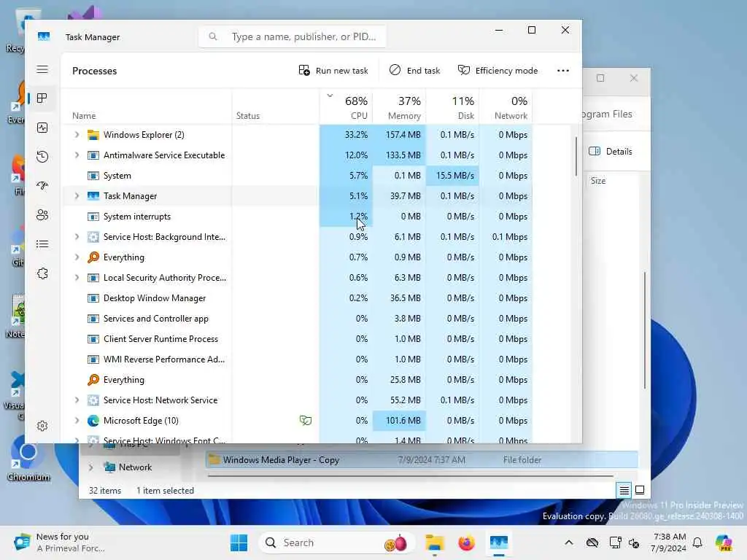
Task: Open the Task Manager hamburger navigation menu
Action: (42, 69)
